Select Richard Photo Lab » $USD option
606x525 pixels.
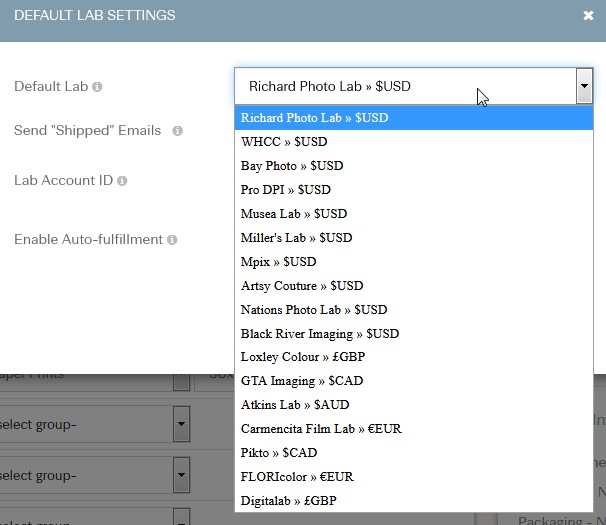(x=414, y=118)
